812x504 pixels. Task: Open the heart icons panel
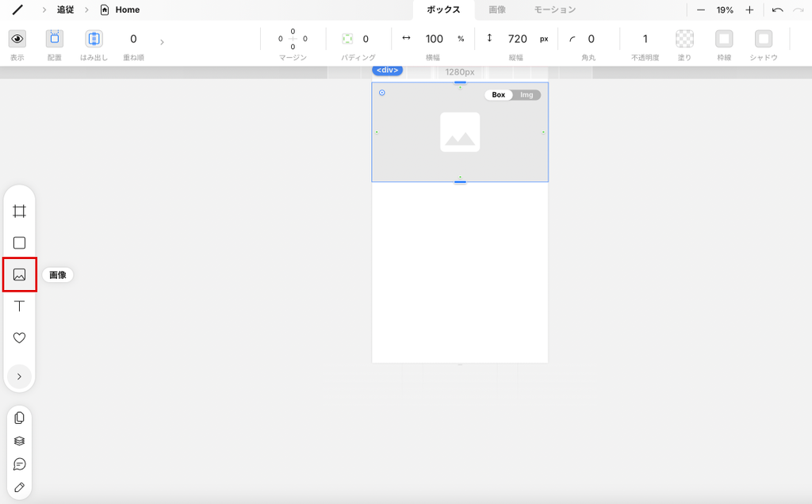(20, 338)
